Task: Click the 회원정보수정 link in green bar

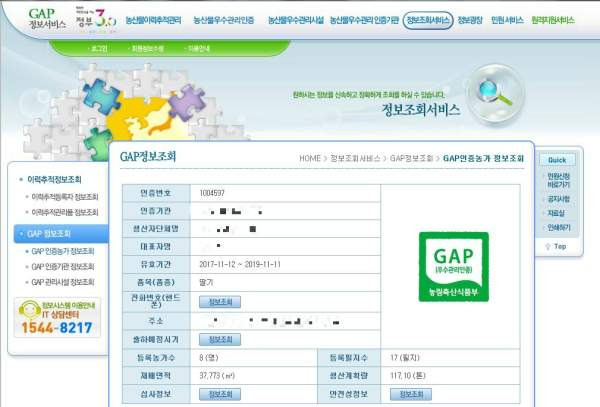Action: [x=147, y=49]
